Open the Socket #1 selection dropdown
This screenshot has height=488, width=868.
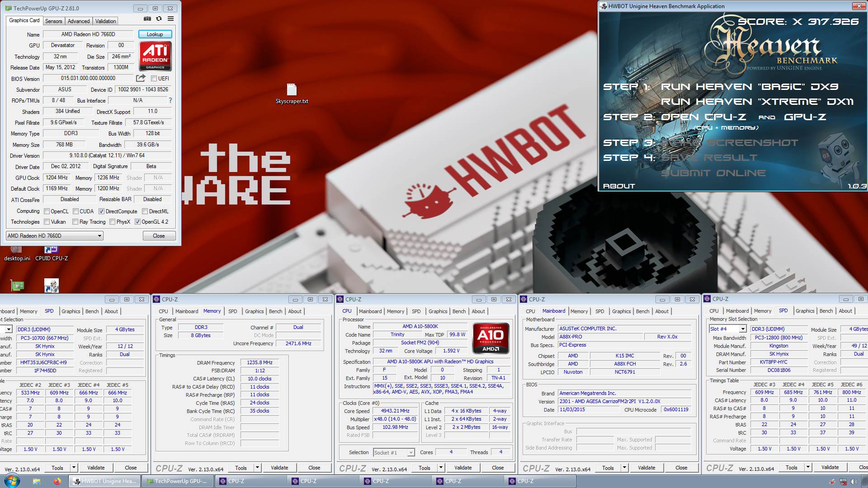(x=394, y=452)
